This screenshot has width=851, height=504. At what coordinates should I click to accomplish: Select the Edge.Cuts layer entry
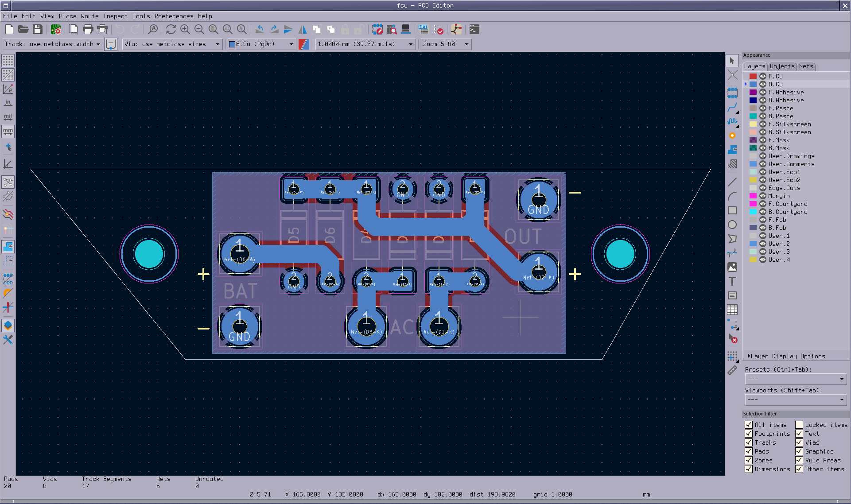pyautogui.click(x=784, y=188)
